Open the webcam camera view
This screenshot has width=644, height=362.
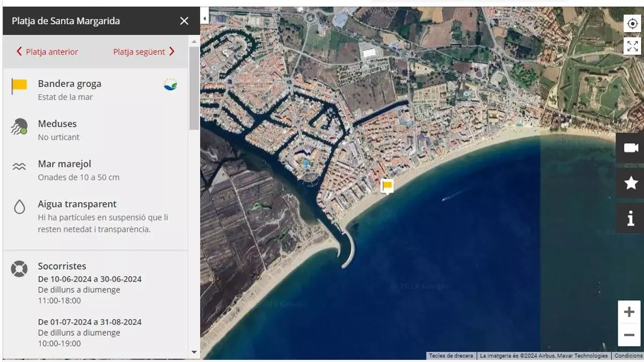pyautogui.click(x=631, y=148)
